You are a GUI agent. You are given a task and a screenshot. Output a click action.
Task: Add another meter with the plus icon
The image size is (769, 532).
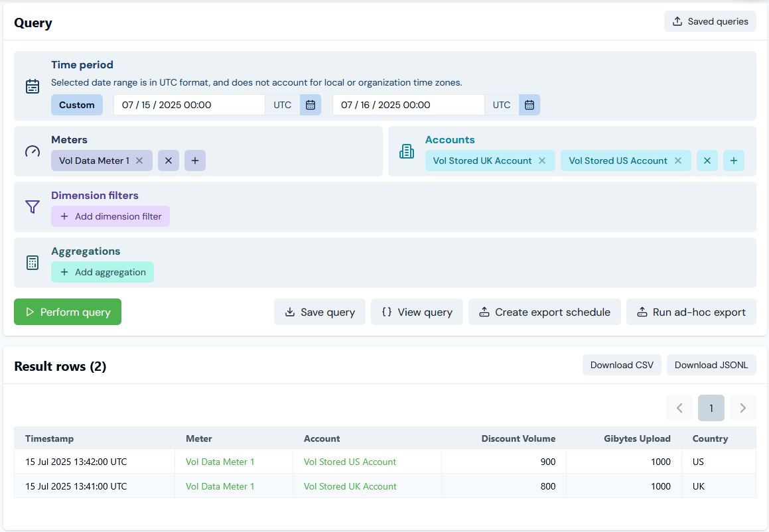tap(195, 161)
